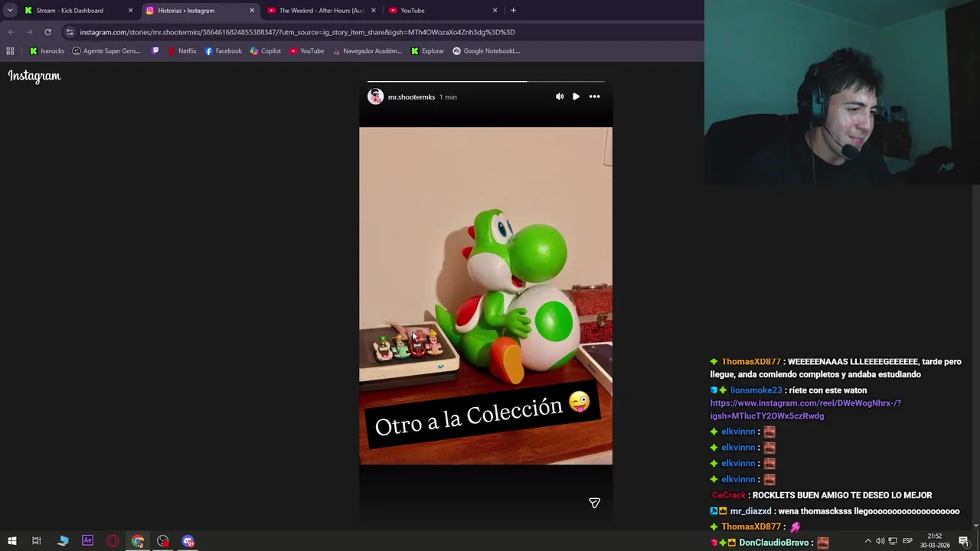Close the Stream - Kick Dashboard tab
Viewport: 980px width, 551px height.
130,11
